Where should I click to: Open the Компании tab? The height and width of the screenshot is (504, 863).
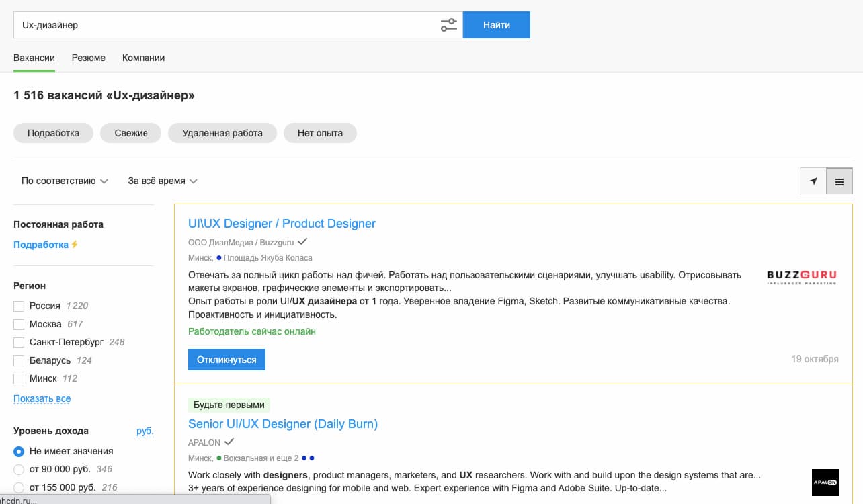pyautogui.click(x=142, y=58)
